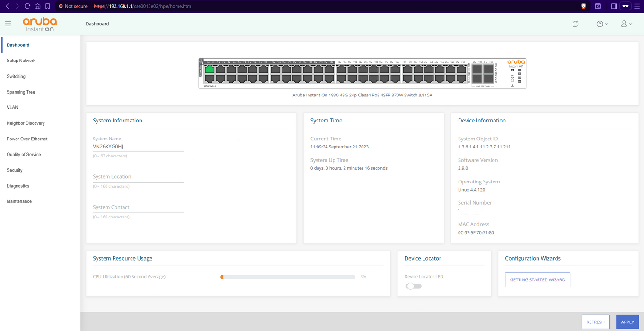Toggle the Device Locator LED switch
Screen dimensions: 644x331
click(414, 286)
